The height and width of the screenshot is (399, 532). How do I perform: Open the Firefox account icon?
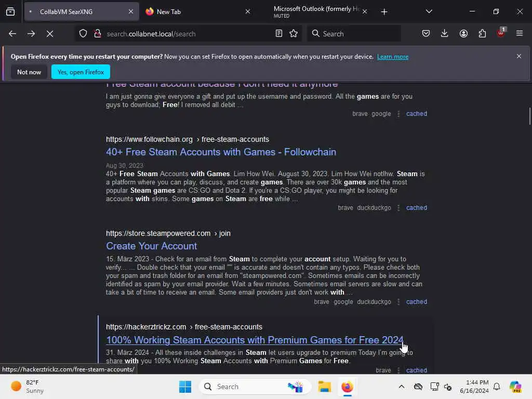point(463,34)
